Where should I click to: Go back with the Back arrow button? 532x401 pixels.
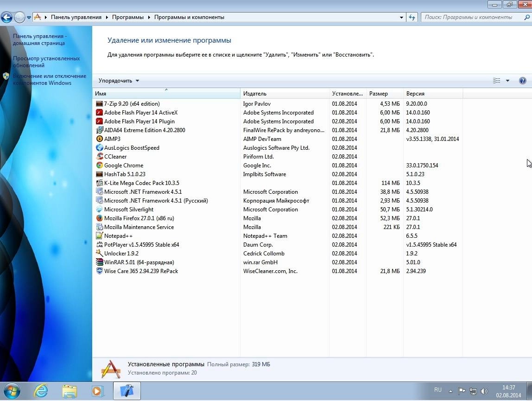[7, 17]
